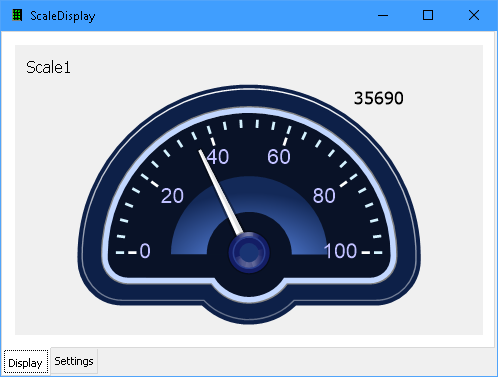Click the white needle pointer
The width and height of the screenshot is (498, 377).
click(220, 191)
